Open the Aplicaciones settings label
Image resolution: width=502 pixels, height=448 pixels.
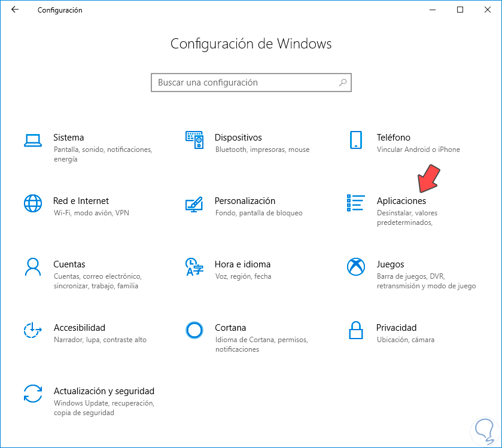(x=401, y=201)
